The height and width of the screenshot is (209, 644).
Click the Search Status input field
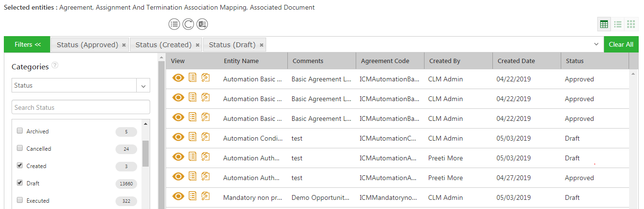[x=81, y=107]
